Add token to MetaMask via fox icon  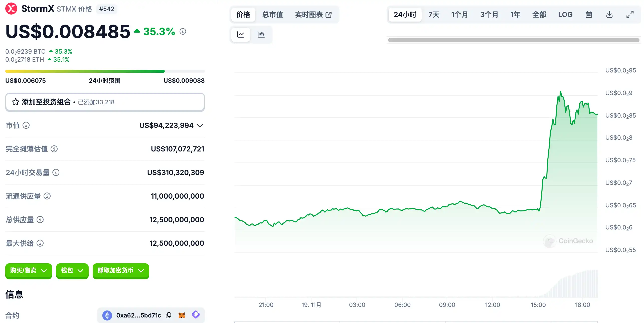pos(182,315)
